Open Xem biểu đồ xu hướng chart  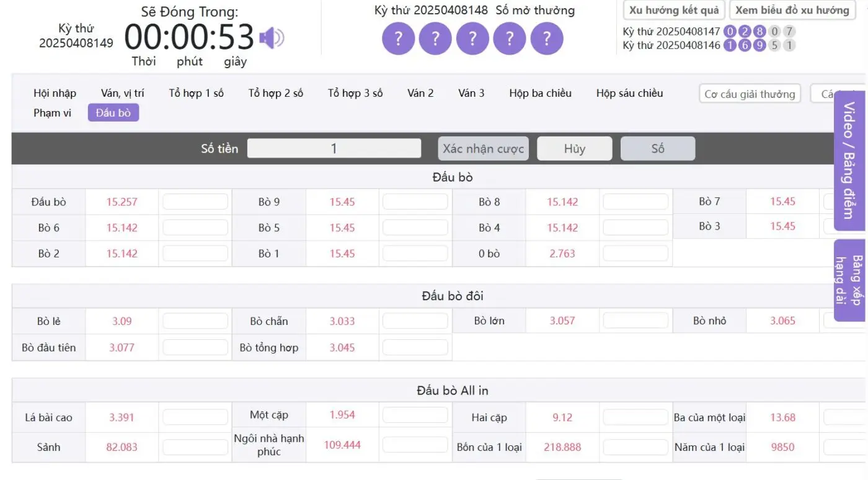coord(792,11)
